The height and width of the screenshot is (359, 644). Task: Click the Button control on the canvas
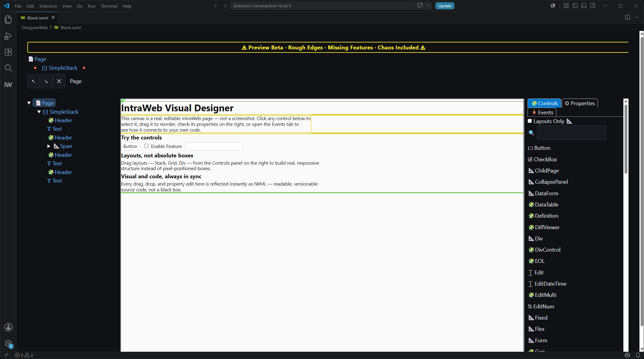point(130,146)
